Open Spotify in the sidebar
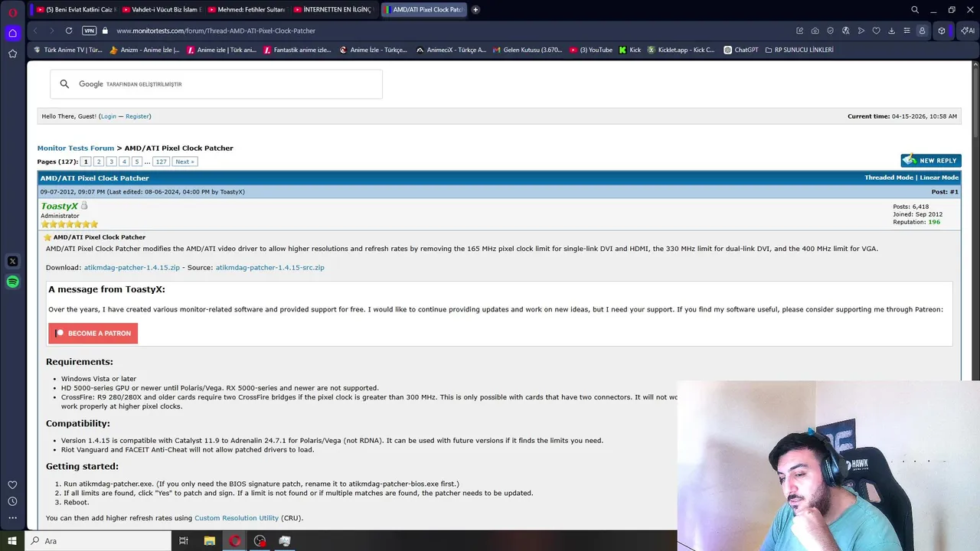Viewport: 980px width, 551px height. 12,282
